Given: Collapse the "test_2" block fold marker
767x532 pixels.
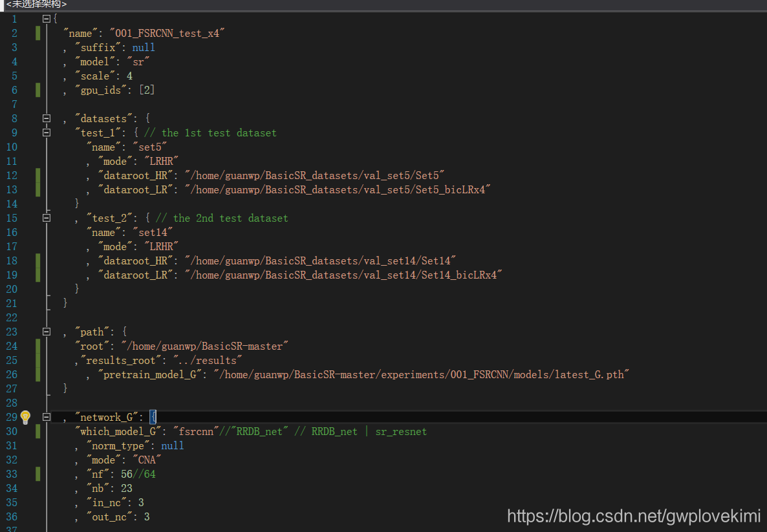Looking at the screenshot, I should pos(47,218).
